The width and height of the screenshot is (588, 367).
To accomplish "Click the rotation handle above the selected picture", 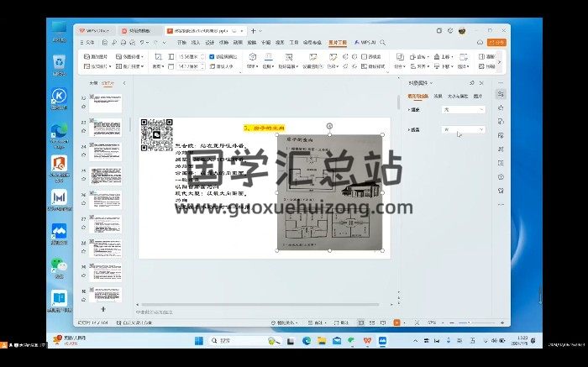I will click(329, 126).
